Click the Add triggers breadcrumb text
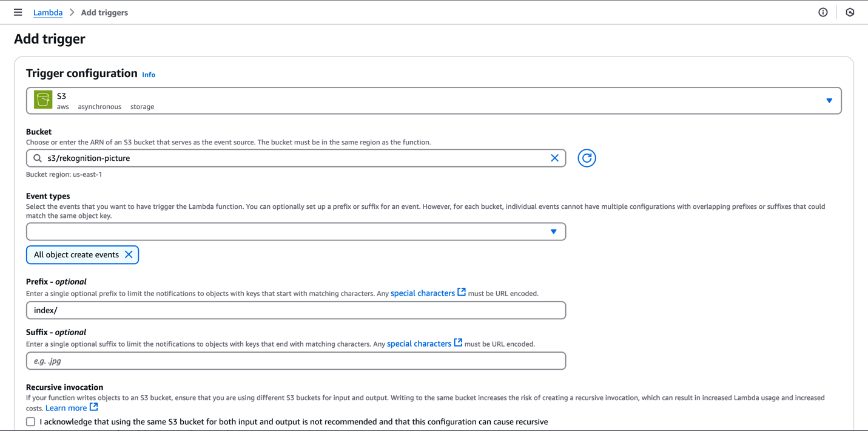The width and height of the screenshot is (868, 431). click(104, 13)
